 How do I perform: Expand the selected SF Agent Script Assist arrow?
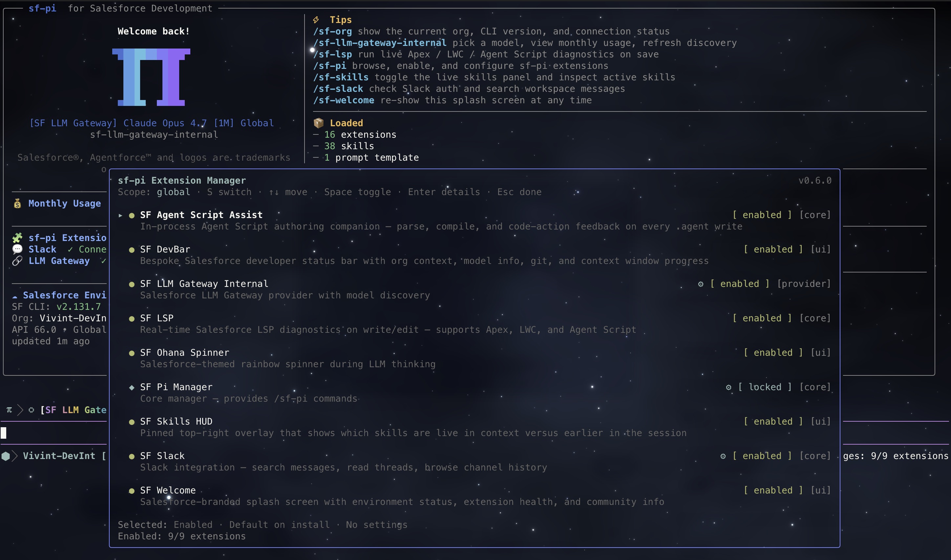(x=120, y=215)
